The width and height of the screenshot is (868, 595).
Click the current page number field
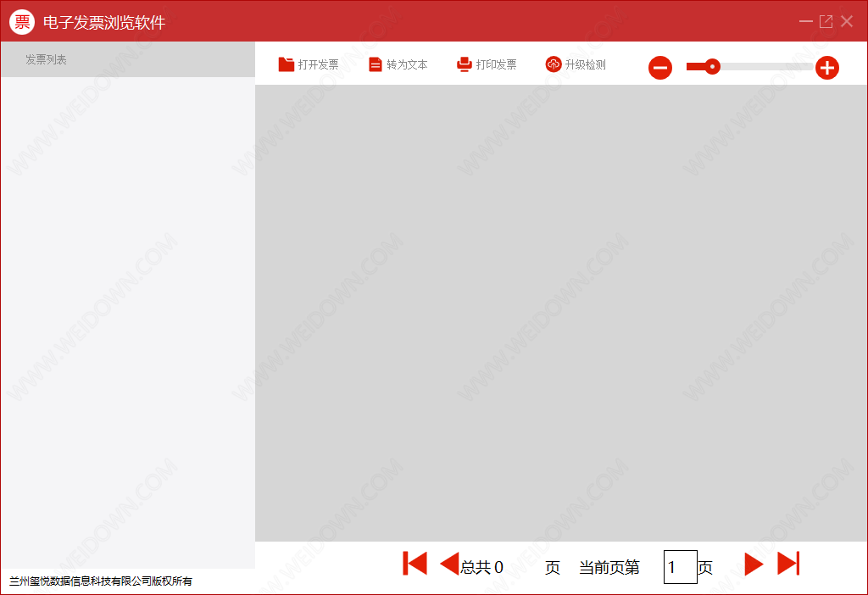click(681, 567)
